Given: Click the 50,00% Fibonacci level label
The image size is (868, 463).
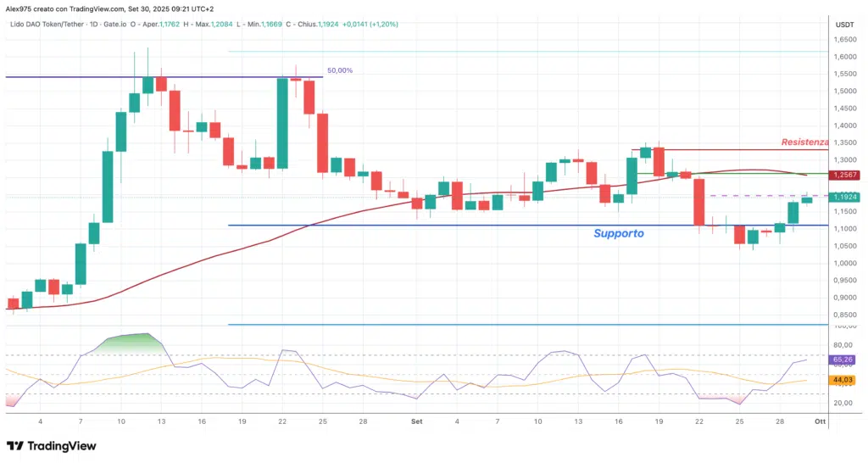Looking at the screenshot, I should point(339,70).
